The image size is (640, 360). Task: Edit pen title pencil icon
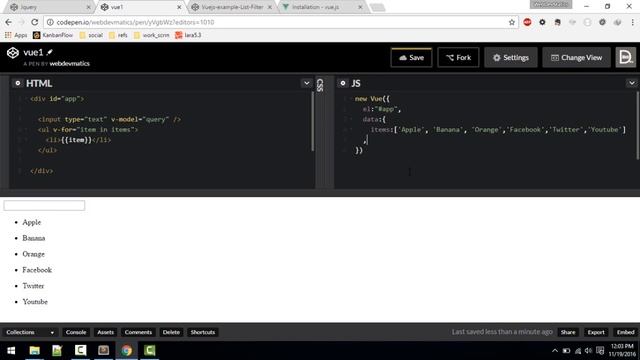[x=50, y=52]
